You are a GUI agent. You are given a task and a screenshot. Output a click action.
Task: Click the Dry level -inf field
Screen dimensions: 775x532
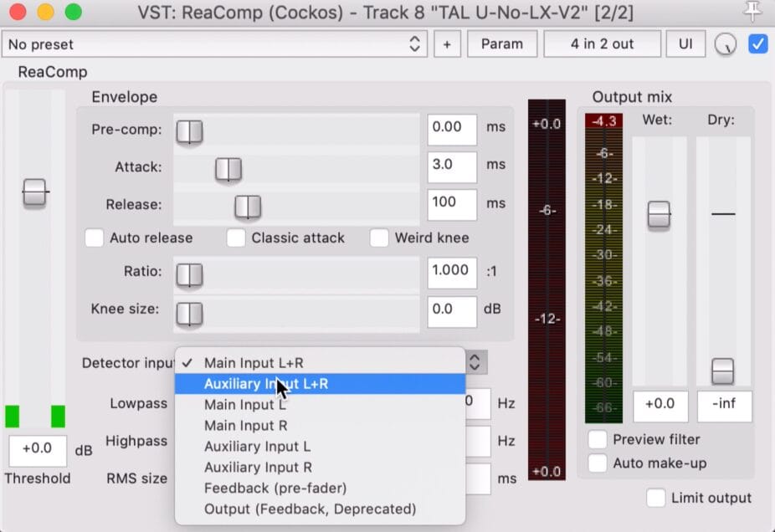[x=725, y=406]
